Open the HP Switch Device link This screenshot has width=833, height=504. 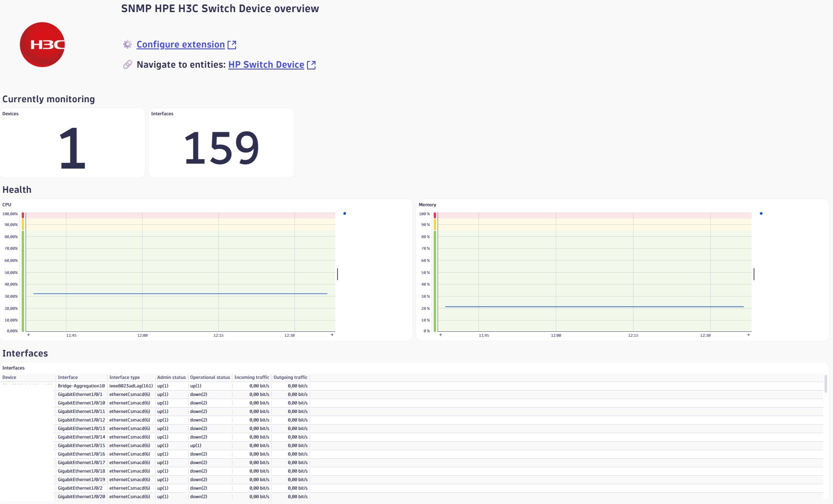tap(267, 65)
